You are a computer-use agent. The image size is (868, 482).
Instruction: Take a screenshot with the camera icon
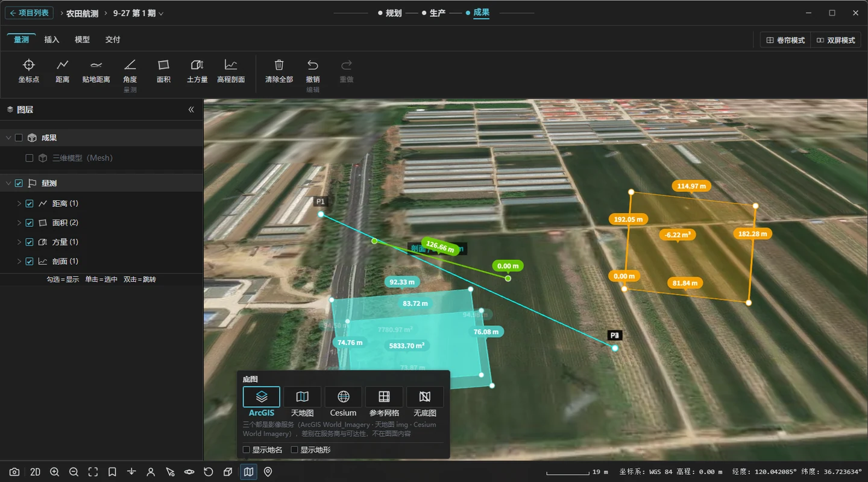pyautogui.click(x=14, y=472)
